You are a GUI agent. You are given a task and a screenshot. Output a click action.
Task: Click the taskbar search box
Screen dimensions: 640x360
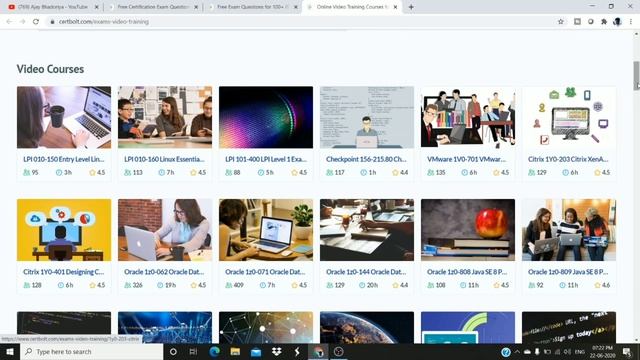91,351
